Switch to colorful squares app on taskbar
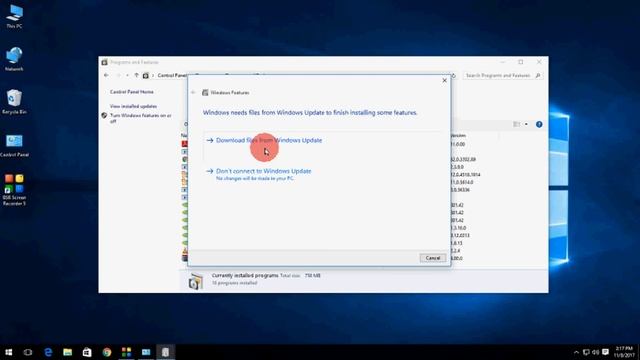 [x=127, y=352]
